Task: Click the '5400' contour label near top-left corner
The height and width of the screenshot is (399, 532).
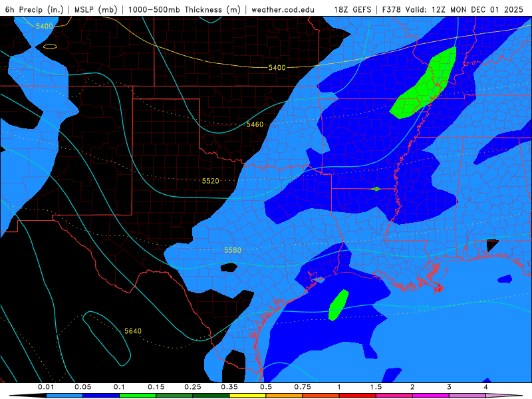Action: point(45,26)
